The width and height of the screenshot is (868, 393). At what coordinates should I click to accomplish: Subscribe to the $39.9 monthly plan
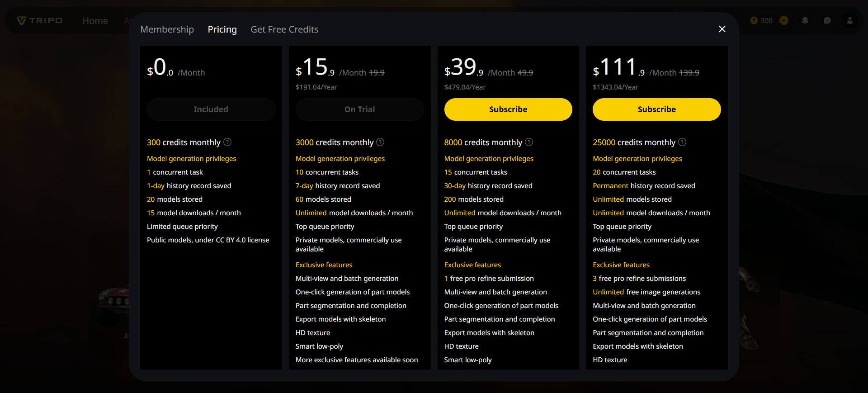coord(508,109)
